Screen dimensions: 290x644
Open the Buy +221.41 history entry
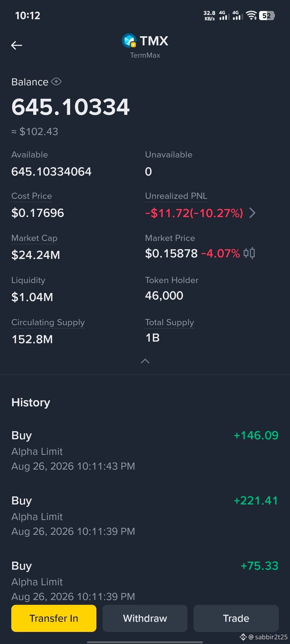pyautogui.click(x=145, y=516)
